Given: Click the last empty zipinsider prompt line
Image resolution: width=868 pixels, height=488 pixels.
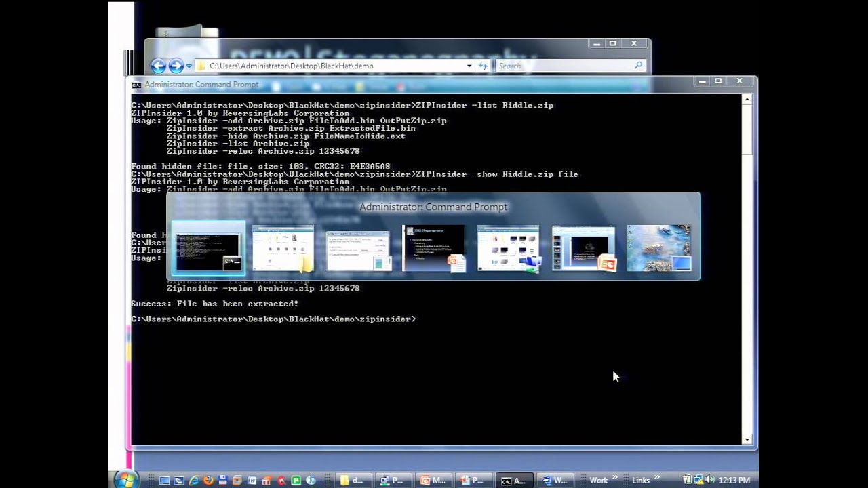Looking at the screenshot, I should (x=273, y=319).
